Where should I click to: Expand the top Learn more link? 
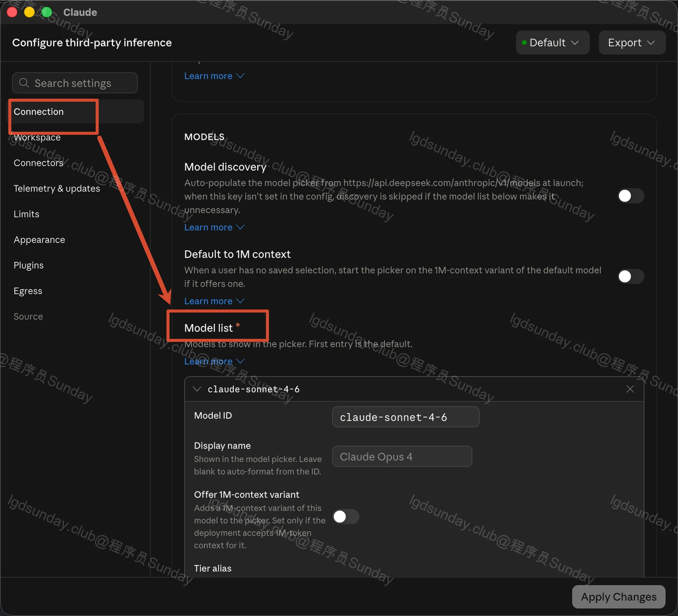214,76
